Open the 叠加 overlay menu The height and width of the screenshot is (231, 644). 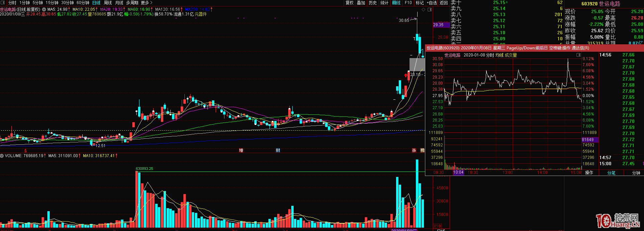(x=361, y=3)
